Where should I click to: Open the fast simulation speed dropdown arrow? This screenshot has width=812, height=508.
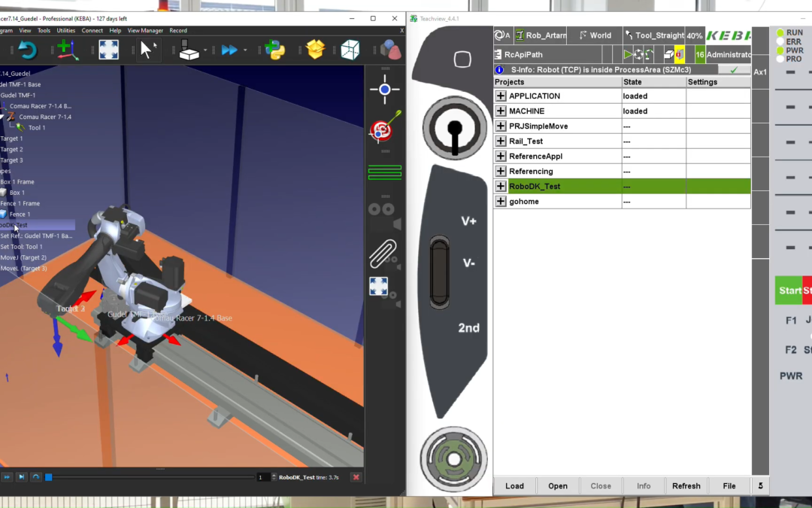pyautogui.click(x=245, y=50)
